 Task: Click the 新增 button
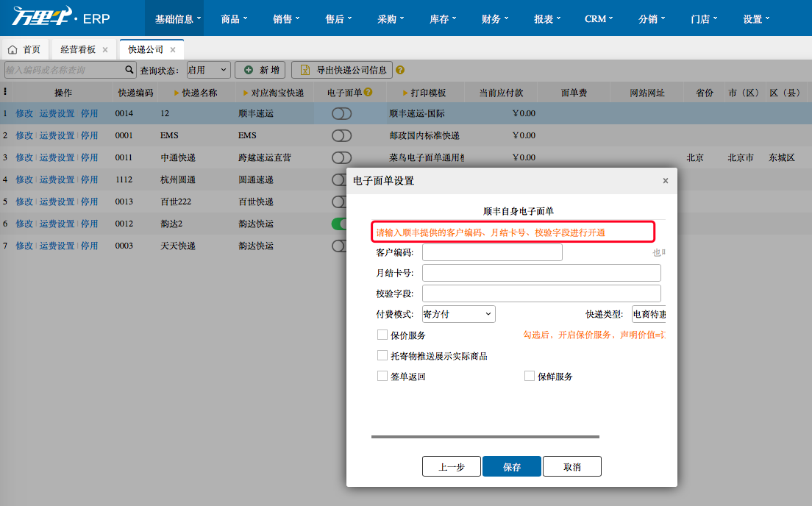pyautogui.click(x=260, y=70)
